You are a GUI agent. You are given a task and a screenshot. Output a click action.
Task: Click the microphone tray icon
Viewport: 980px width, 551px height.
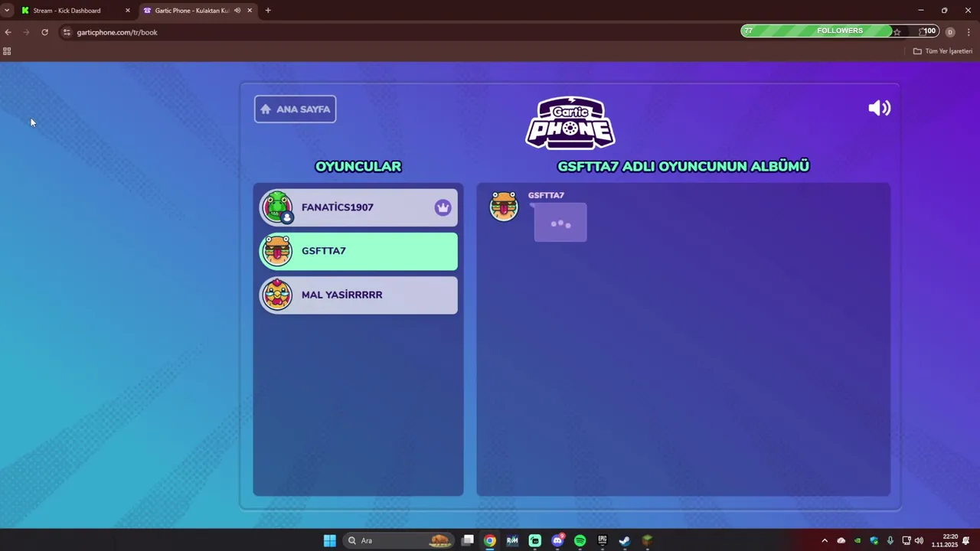click(890, 540)
